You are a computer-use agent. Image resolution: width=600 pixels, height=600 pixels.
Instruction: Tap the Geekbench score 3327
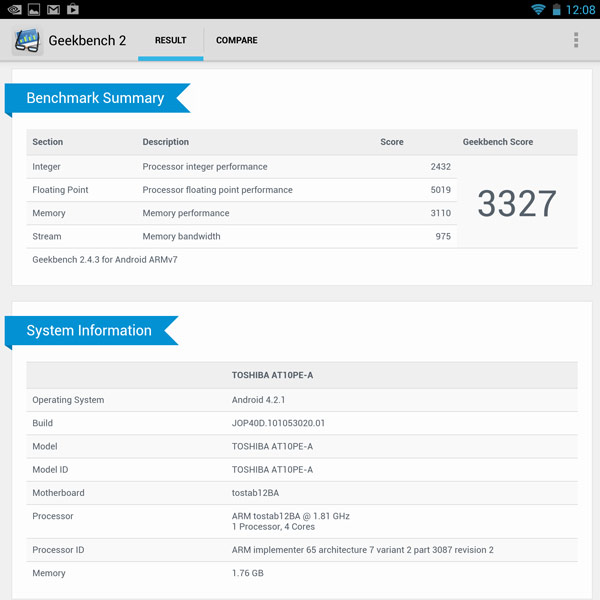(517, 204)
